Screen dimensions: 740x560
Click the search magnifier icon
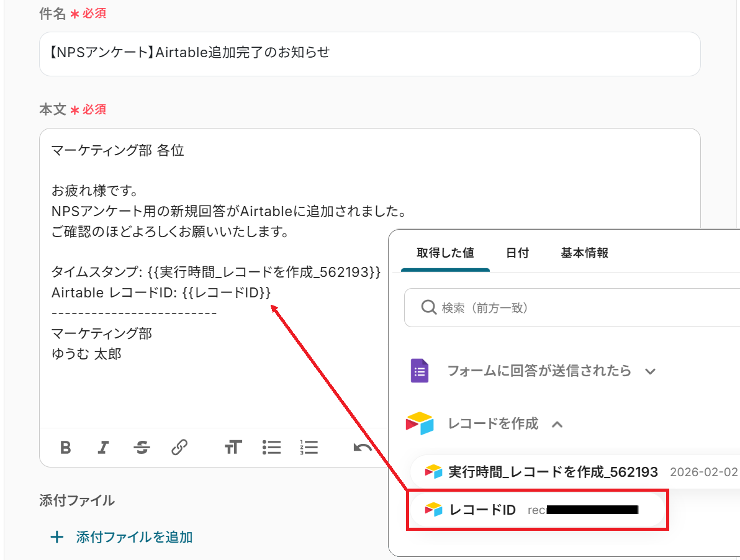coord(428,307)
